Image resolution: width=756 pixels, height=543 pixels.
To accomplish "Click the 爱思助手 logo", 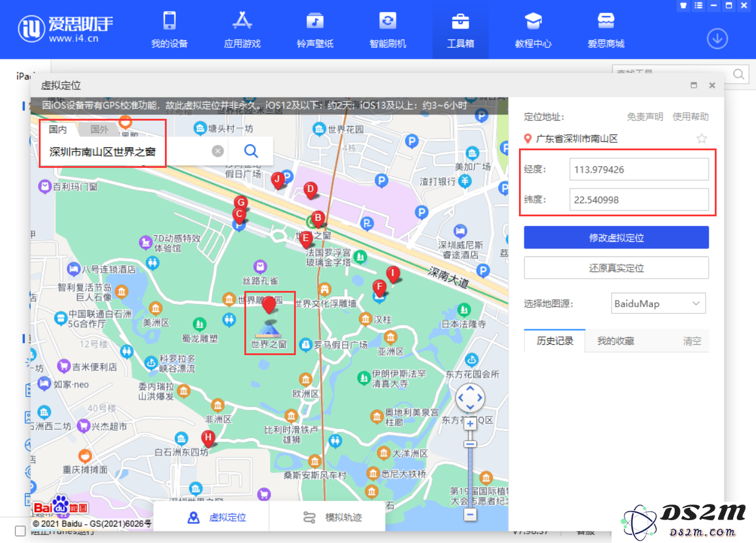I will click(x=65, y=29).
